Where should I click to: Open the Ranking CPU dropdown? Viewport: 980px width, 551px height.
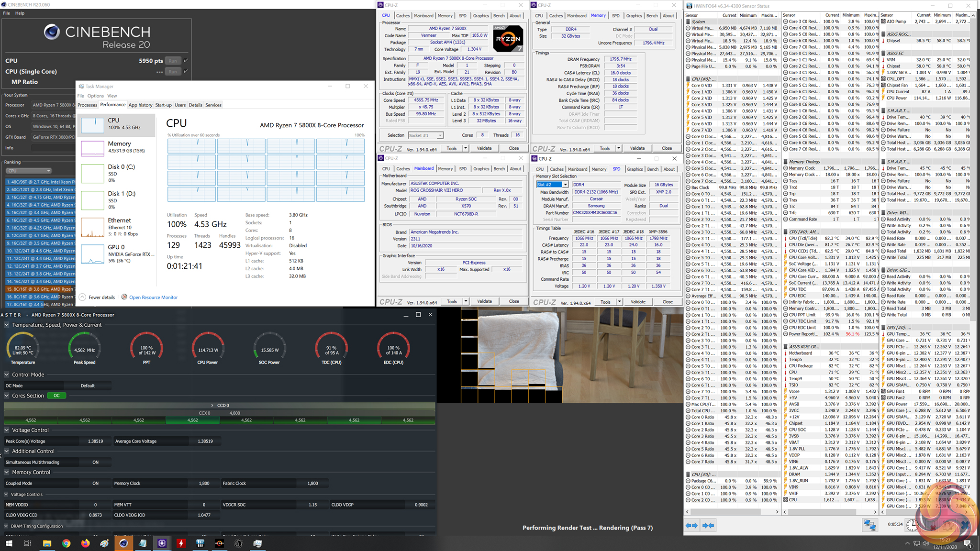(29, 171)
